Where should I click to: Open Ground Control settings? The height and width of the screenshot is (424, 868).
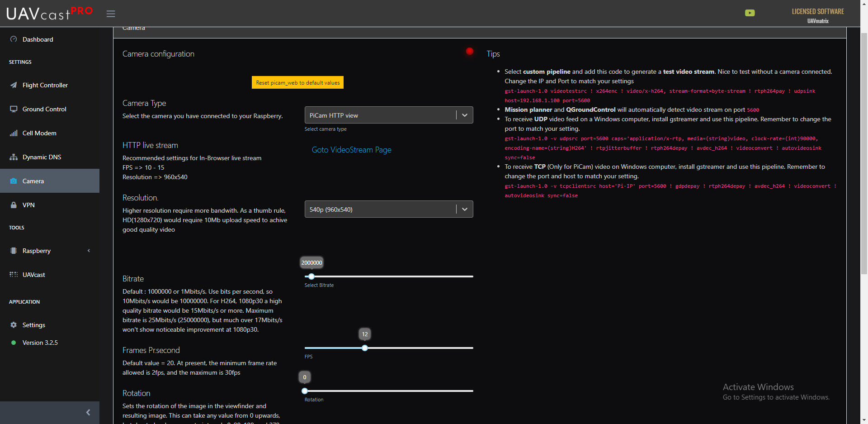tap(50, 109)
